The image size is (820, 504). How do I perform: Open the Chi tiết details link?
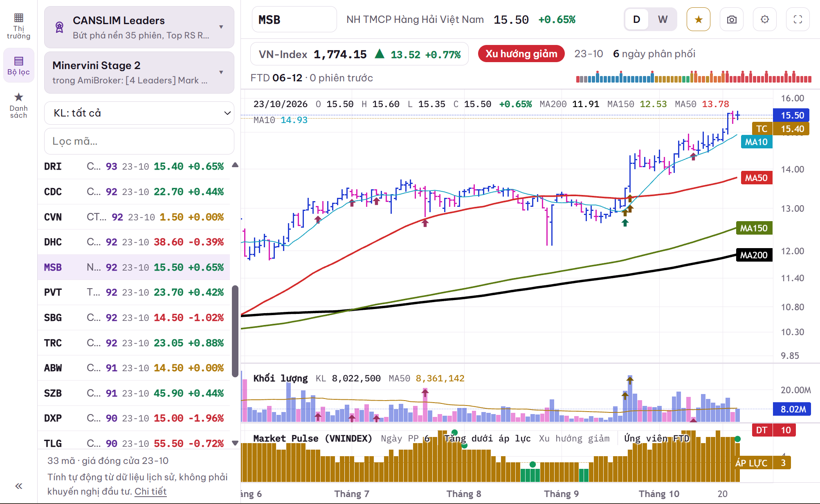coord(151,491)
